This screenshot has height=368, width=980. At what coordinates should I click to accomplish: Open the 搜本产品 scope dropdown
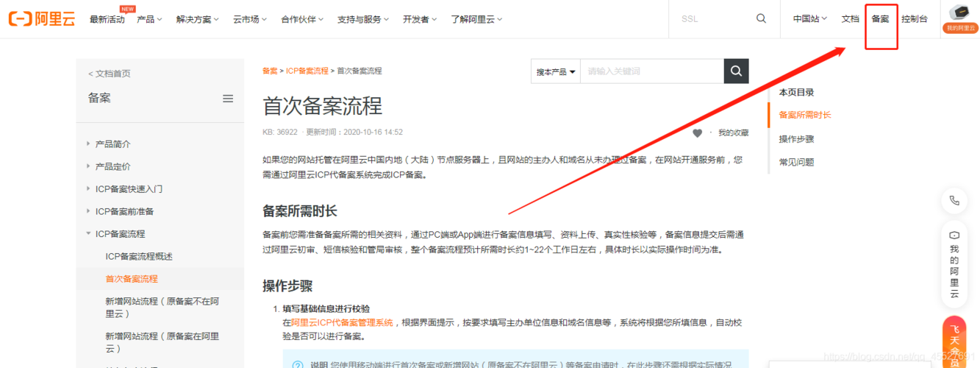tap(555, 71)
